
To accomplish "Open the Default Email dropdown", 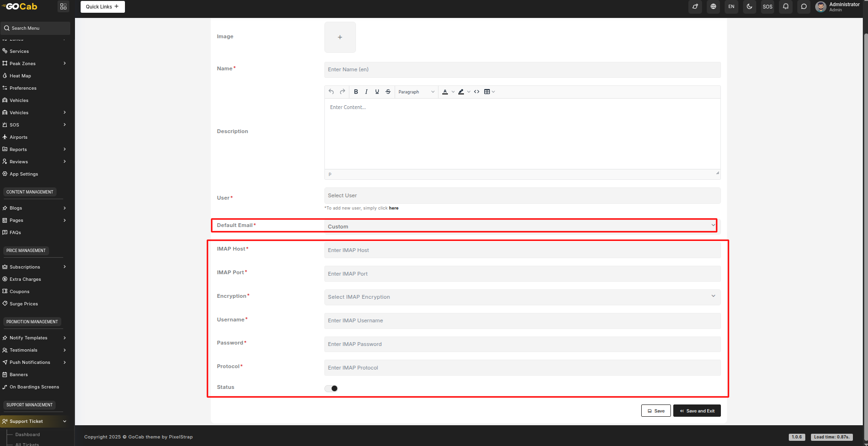I will (x=521, y=226).
